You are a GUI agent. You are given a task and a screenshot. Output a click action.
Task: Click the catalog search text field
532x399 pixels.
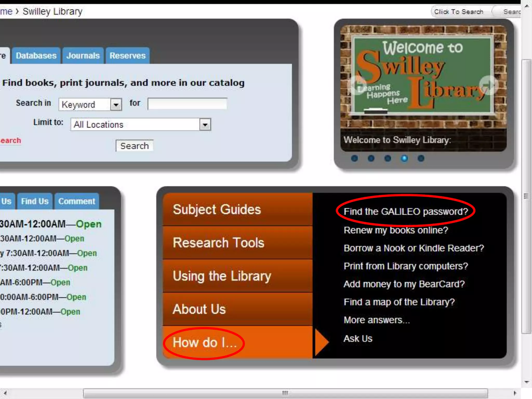tap(187, 104)
